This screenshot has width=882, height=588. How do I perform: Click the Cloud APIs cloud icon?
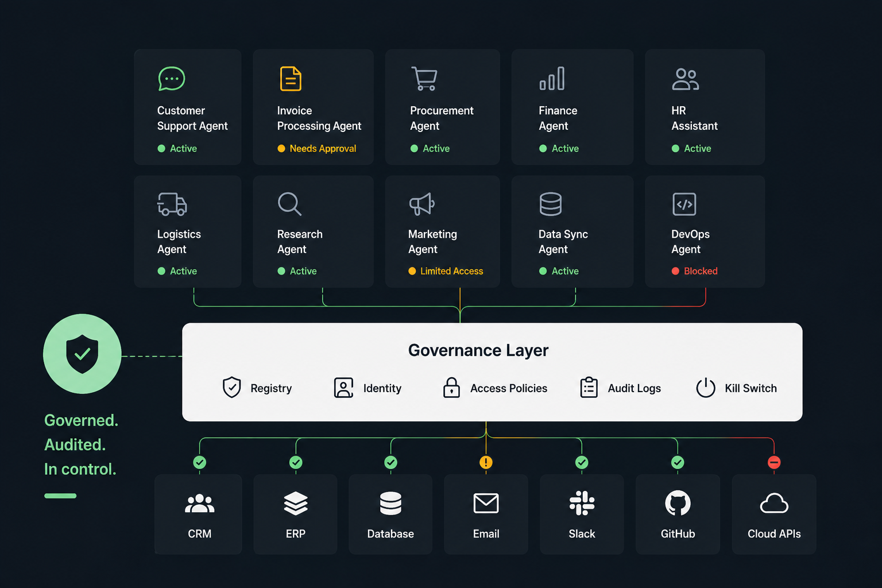pos(774,504)
